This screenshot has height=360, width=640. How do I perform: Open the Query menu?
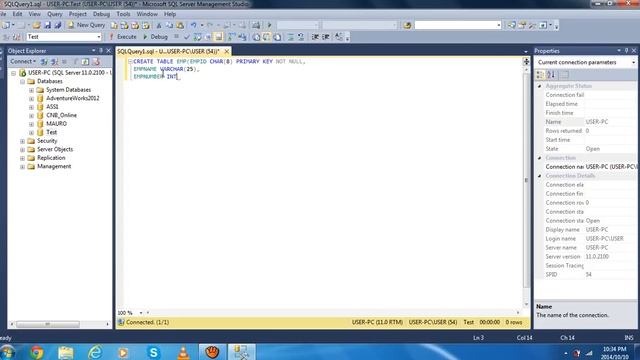[55, 14]
